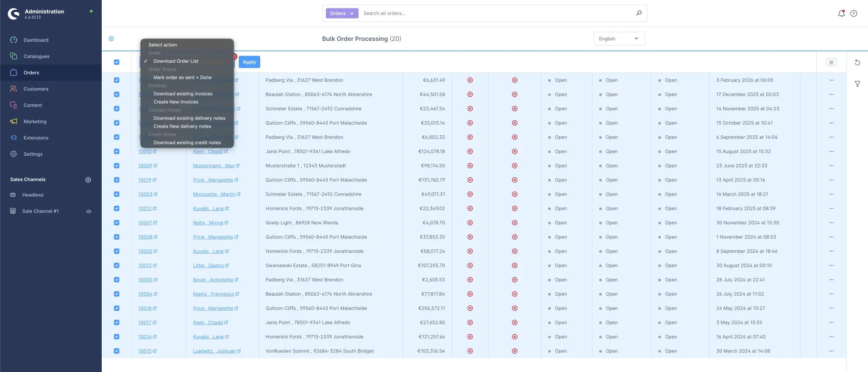Click the search magnifier icon
868x372 pixels.
click(639, 13)
